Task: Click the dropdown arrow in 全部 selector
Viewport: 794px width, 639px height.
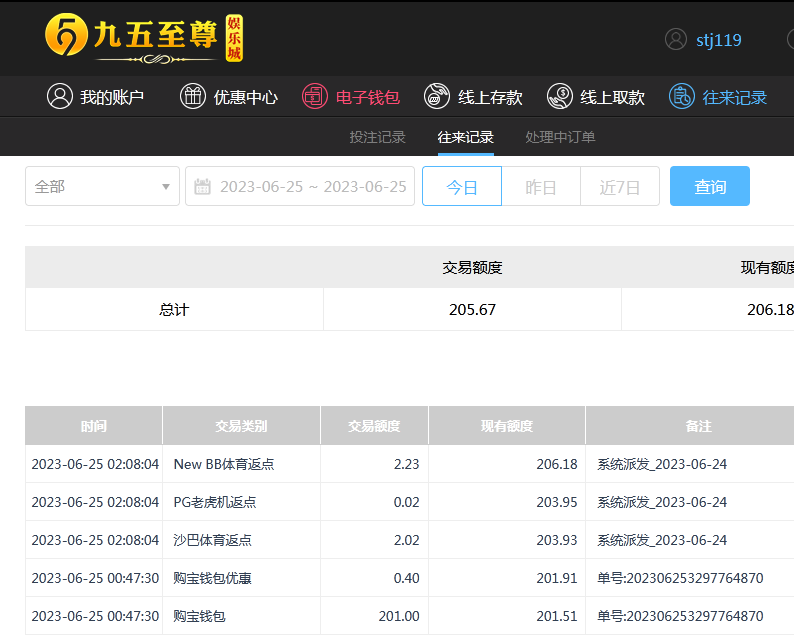Action: [x=166, y=187]
